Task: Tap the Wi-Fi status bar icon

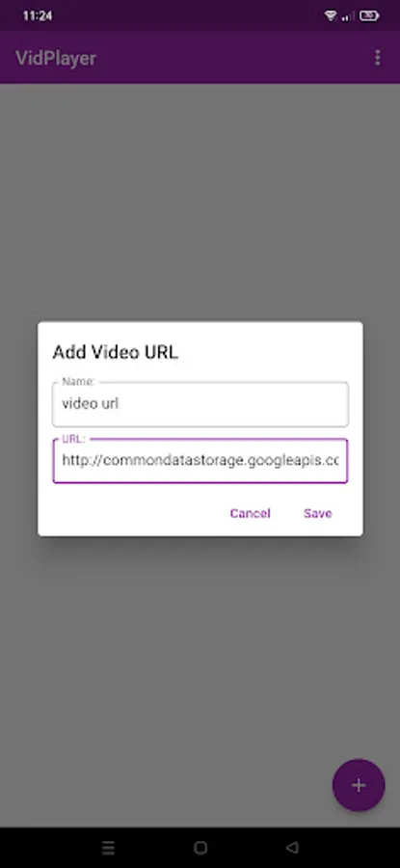Action: coord(331,16)
